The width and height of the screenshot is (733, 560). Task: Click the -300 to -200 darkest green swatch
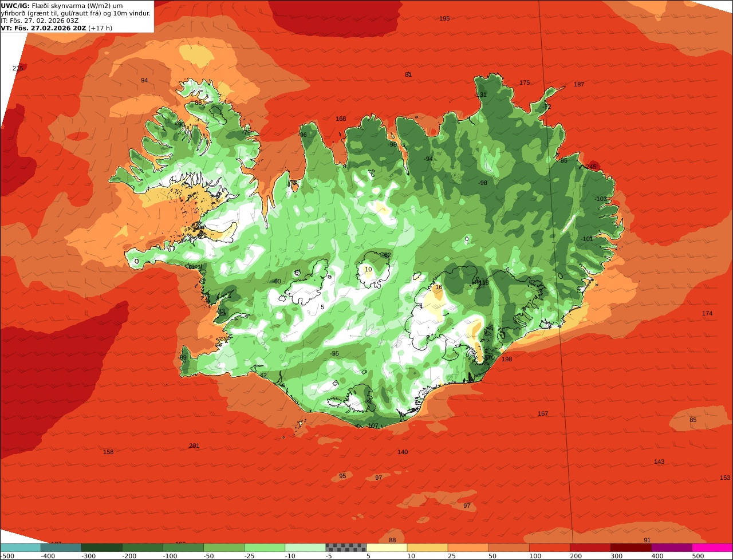click(102, 547)
